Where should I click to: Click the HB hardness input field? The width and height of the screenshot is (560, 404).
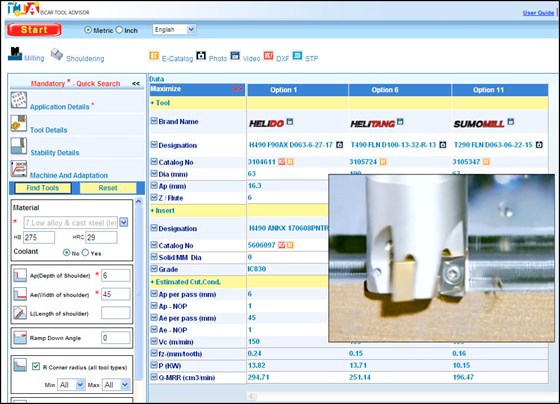coord(39,237)
